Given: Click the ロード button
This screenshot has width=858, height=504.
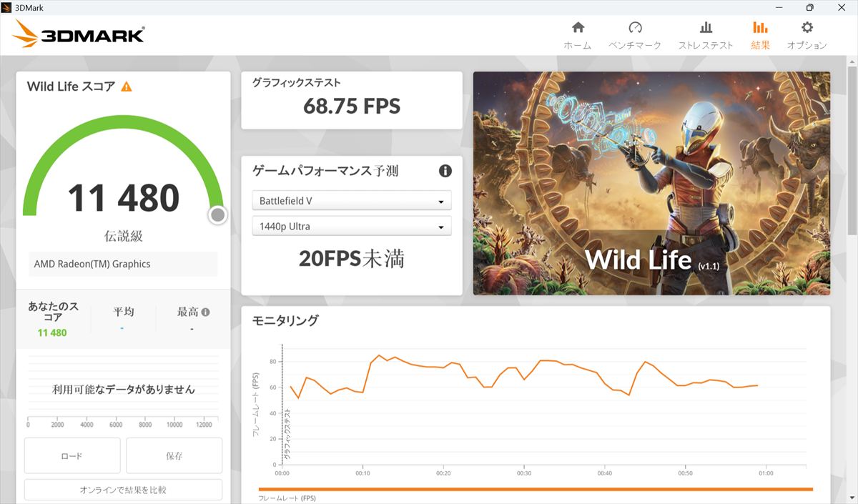Looking at the screenshot, I should point(72,455).
